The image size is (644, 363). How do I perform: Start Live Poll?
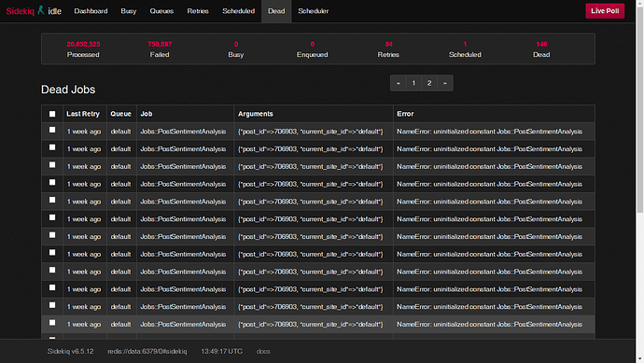click(605, 11)
